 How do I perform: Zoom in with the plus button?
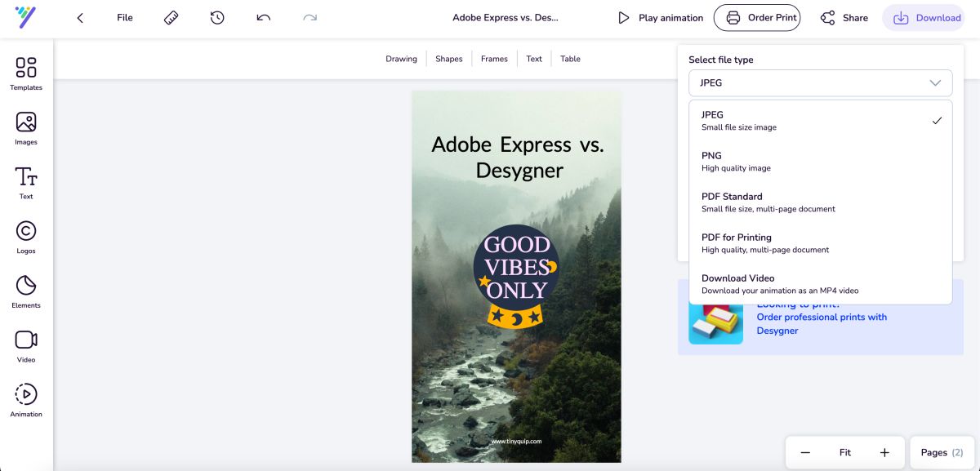pyautogui.click(x=884, y=452)
